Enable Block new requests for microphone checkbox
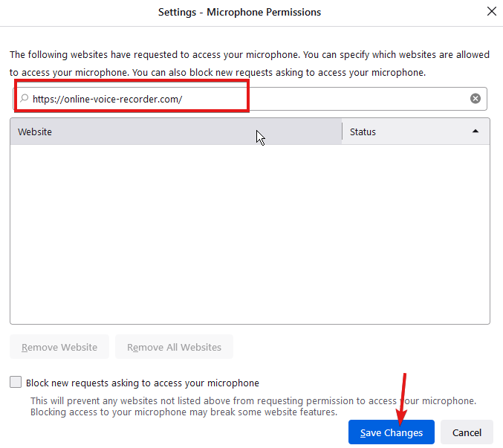 (16, 383)
